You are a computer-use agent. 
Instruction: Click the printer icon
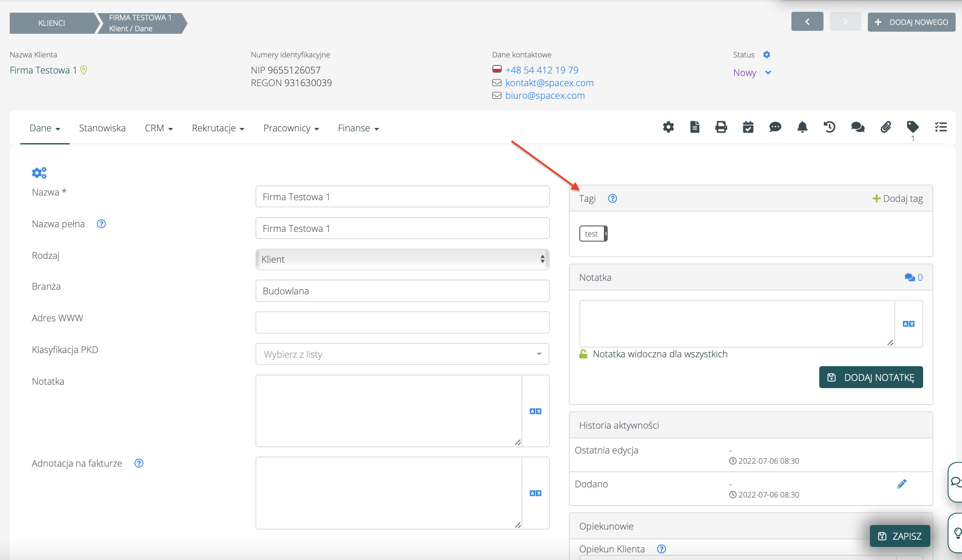[x=721, y=127]
